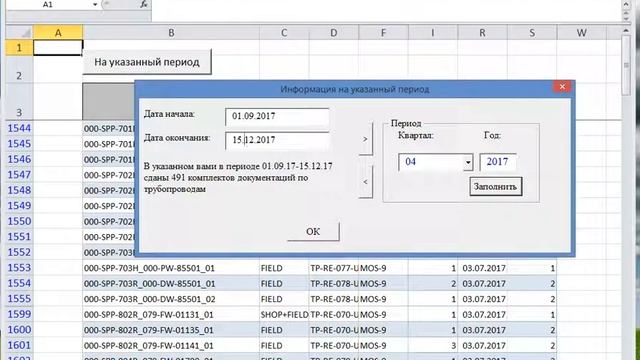Select row 1547 header
Screen dimensions: 640x360
click(x=19, y=175)
